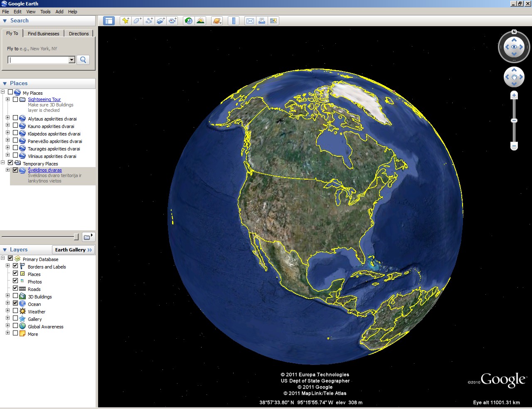Select the Add Path tool
Viewport: 532px width, 409px height.
pos(149,21)
